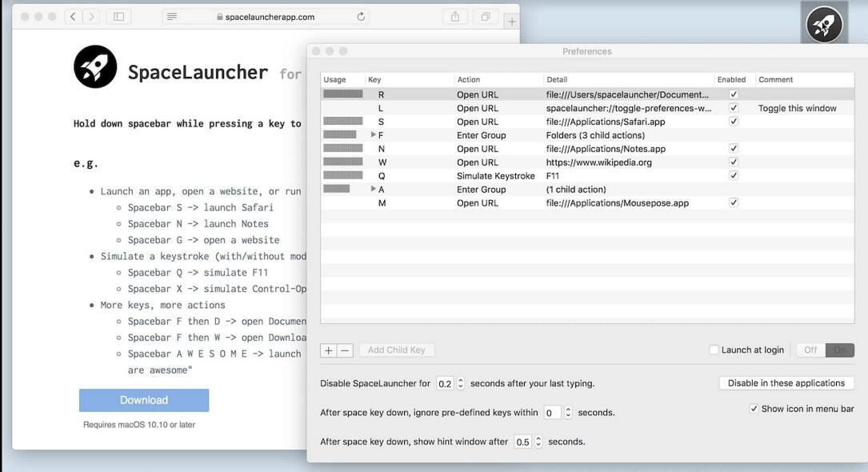Click the minus button to remove key
This screenshot has width=868, height=472.
pyautogui.click(x=345, y=350)
